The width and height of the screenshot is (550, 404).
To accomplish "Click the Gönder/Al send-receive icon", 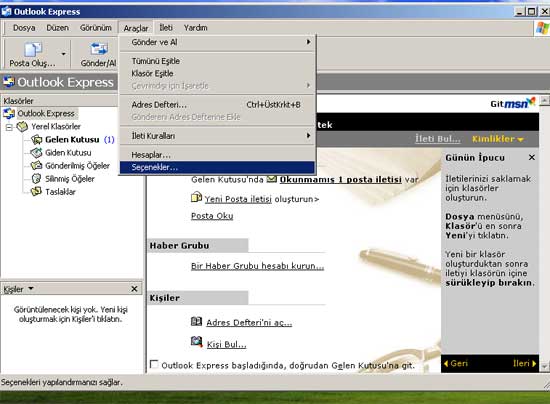I will (x=99, y=49).
